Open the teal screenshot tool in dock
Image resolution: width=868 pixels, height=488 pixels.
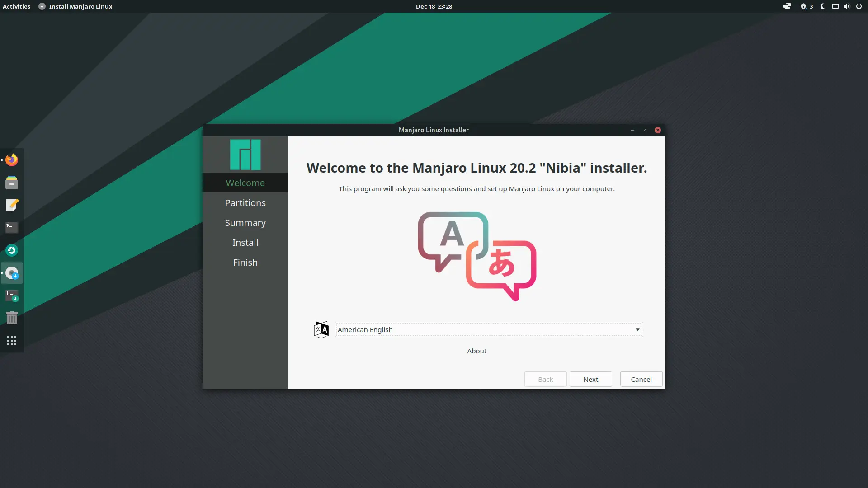pos(12,250)
